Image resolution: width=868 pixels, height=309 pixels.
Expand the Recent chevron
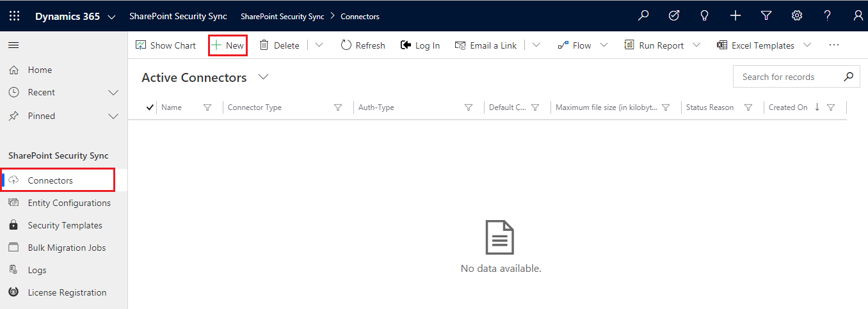[x=113, y=93]
